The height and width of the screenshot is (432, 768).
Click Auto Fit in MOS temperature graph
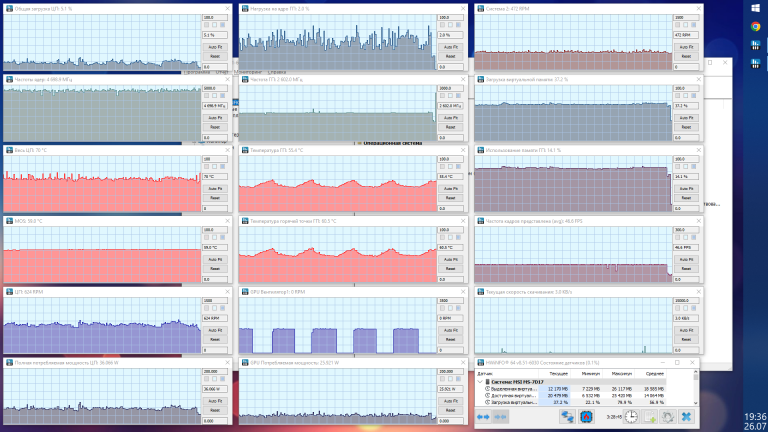215,260
